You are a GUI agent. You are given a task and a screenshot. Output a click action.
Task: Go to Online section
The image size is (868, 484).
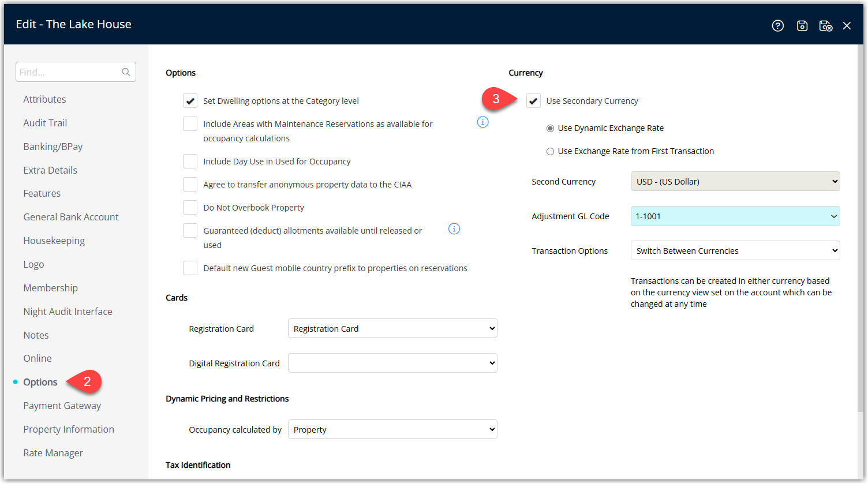pos(38,358)
